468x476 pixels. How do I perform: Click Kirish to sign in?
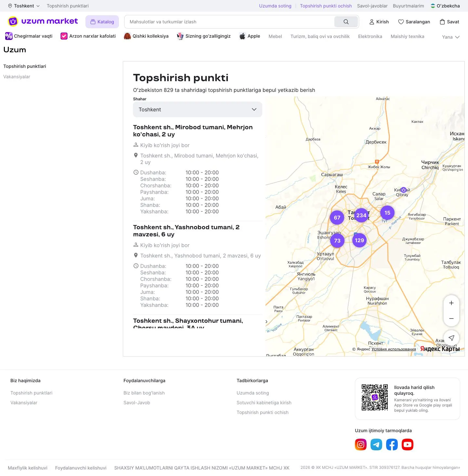[379, 22]
